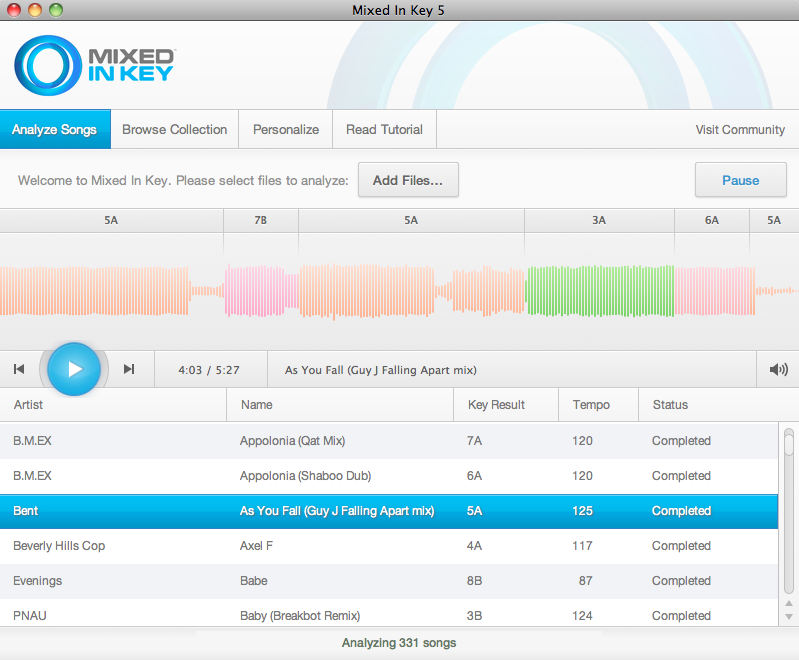Screen dimensions: 799x660
Task: Open the Read Tutorial tab
Action: tap(384, 129)
